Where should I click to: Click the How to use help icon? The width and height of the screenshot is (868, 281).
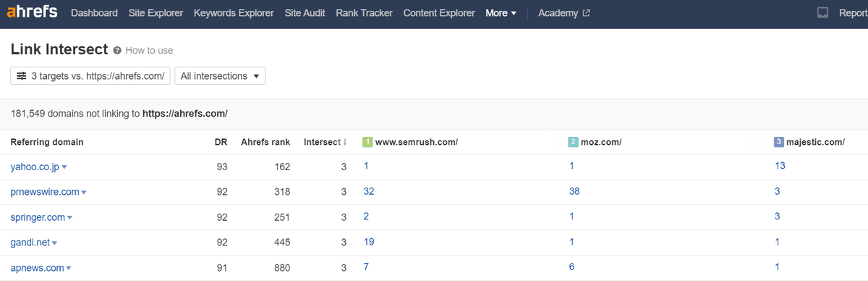tap(116, 51)
